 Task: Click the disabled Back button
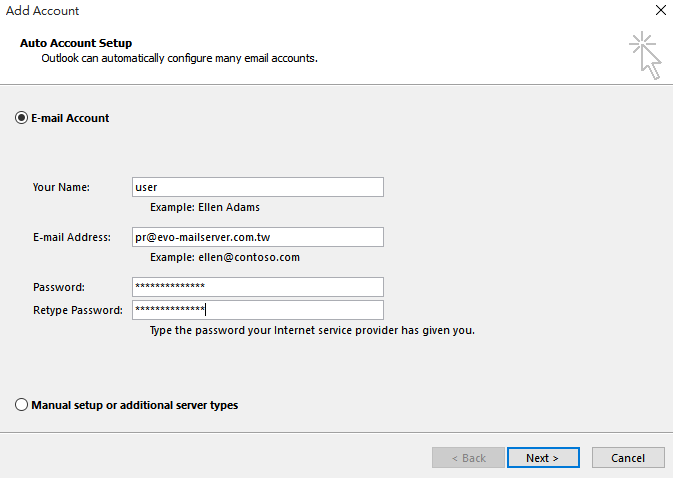pos(468,458)
